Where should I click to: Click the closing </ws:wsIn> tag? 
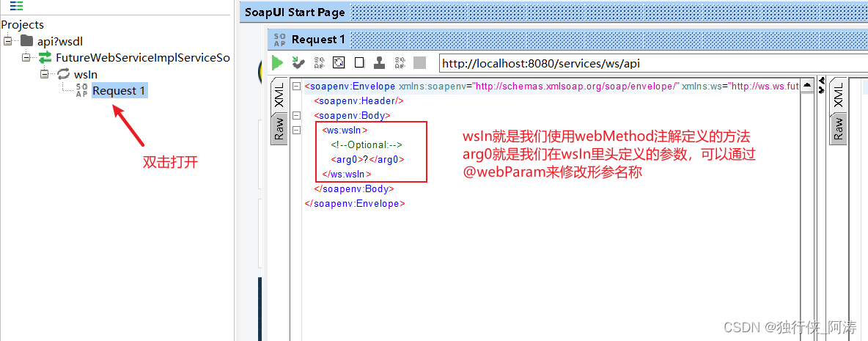point(347,174)
